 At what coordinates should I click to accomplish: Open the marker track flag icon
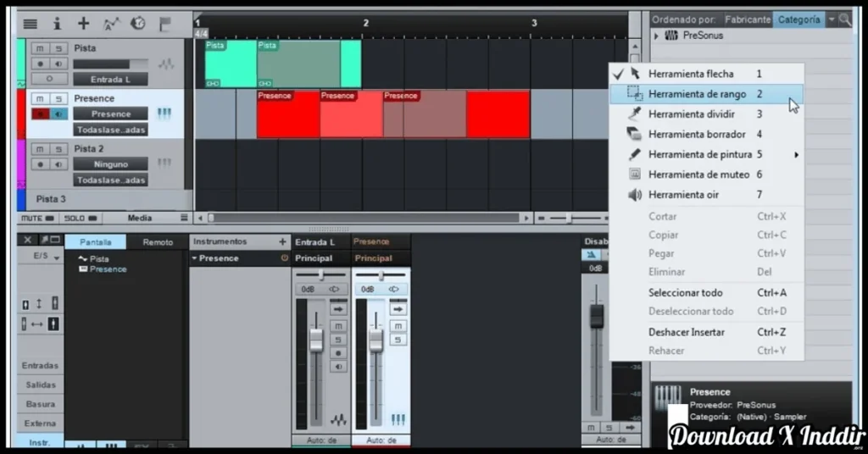pos(164,24)
